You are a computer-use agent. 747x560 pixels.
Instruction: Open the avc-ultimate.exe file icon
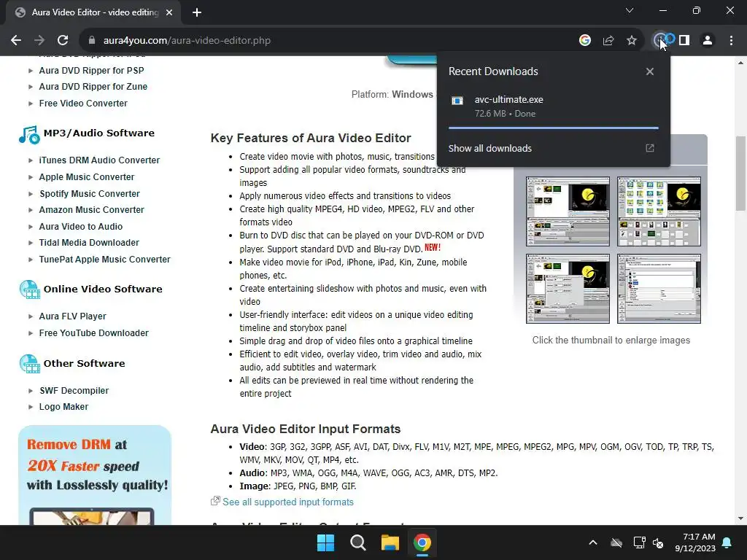pos(457,101)
